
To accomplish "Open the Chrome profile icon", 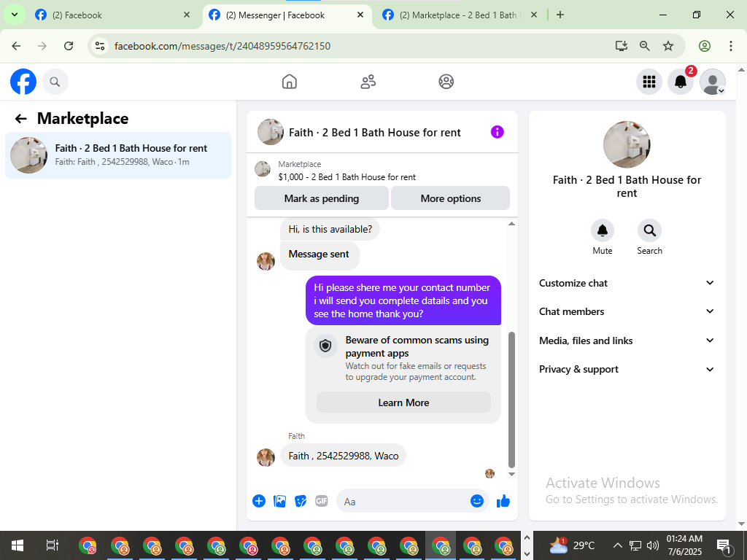I will pos(705,46).
